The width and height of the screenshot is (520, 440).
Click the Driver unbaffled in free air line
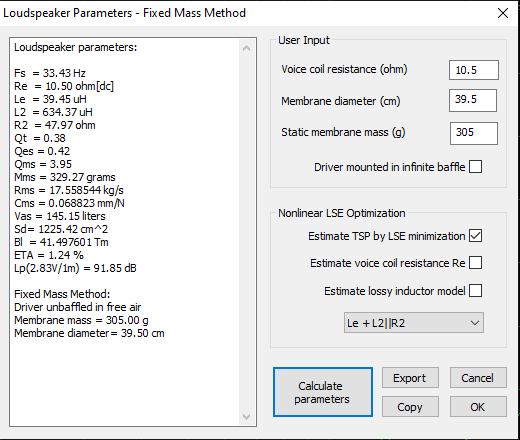pyautogui.click(x=78, y=307)
